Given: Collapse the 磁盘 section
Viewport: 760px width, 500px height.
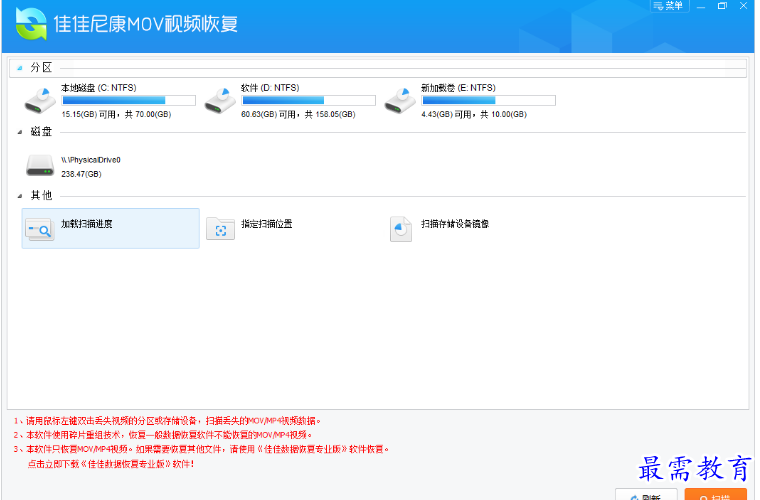Looking at the screenshot, I should (x=19, y=132).
